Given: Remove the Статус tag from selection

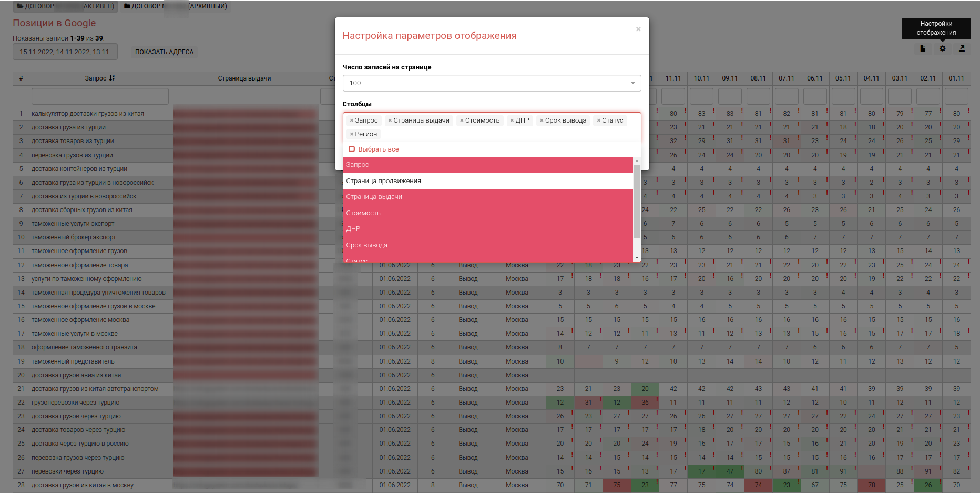Looking at the screenshot, I should (598, 120).
